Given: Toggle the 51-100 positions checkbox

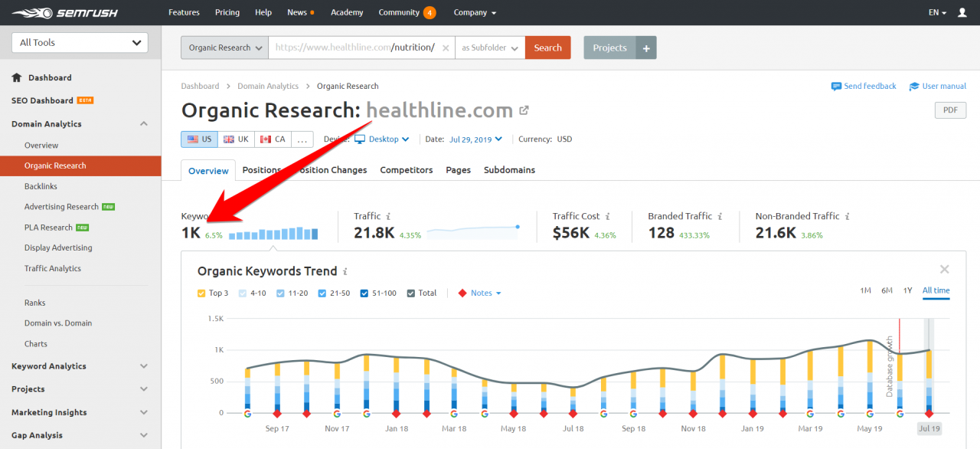Looking at the screenshot, I should coord(364,293).
